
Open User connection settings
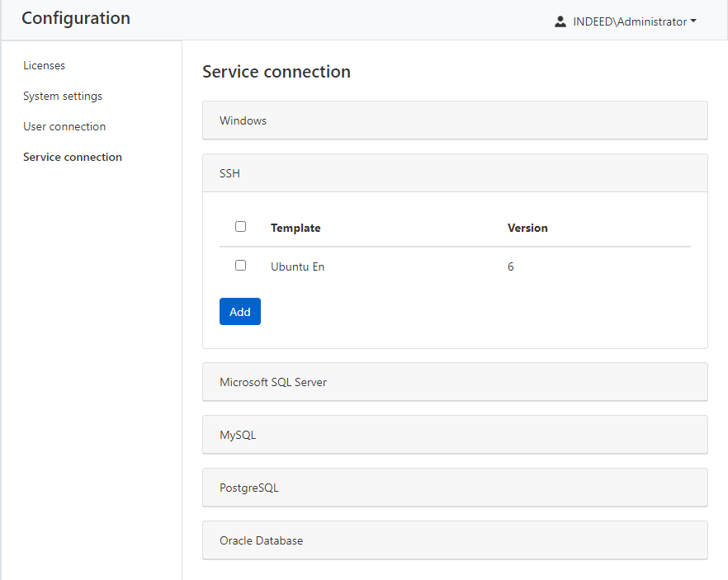(64, 126)
